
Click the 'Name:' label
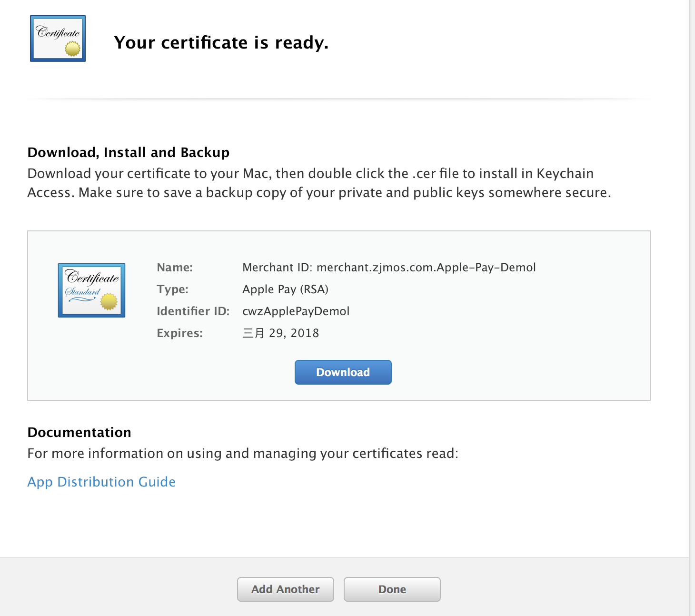pos(175,268)
